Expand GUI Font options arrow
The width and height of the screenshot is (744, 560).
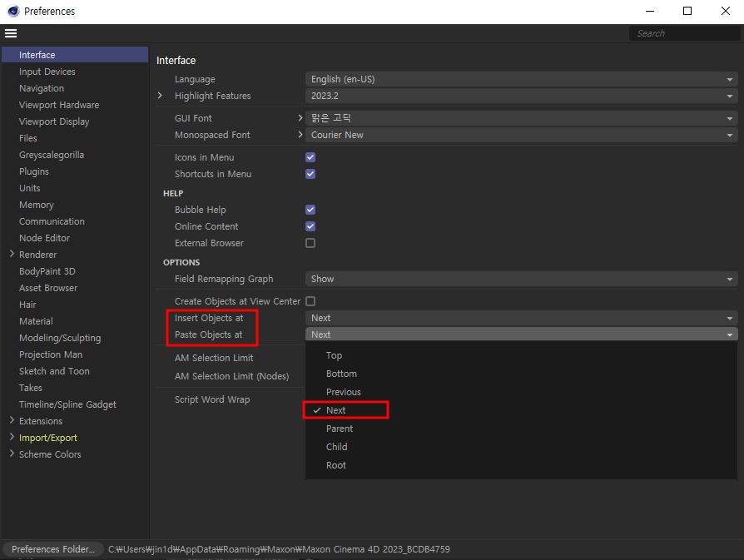pos(300,117)
